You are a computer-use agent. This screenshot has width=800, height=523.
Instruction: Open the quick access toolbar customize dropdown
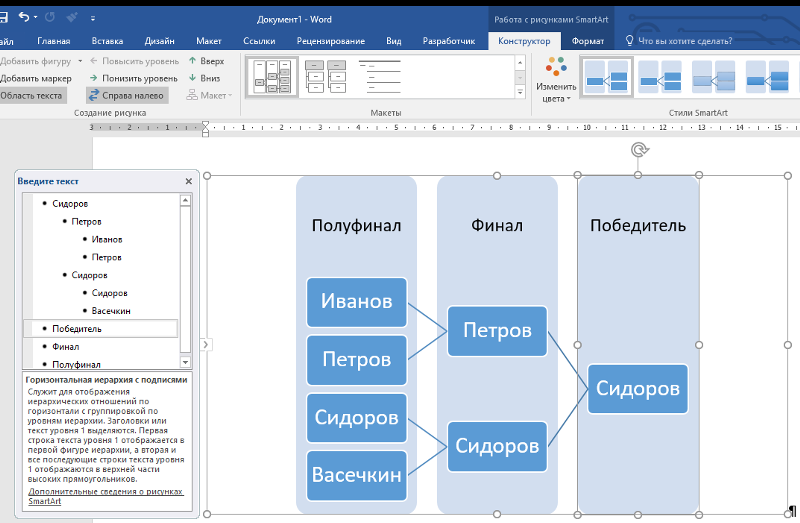(94, 18)
